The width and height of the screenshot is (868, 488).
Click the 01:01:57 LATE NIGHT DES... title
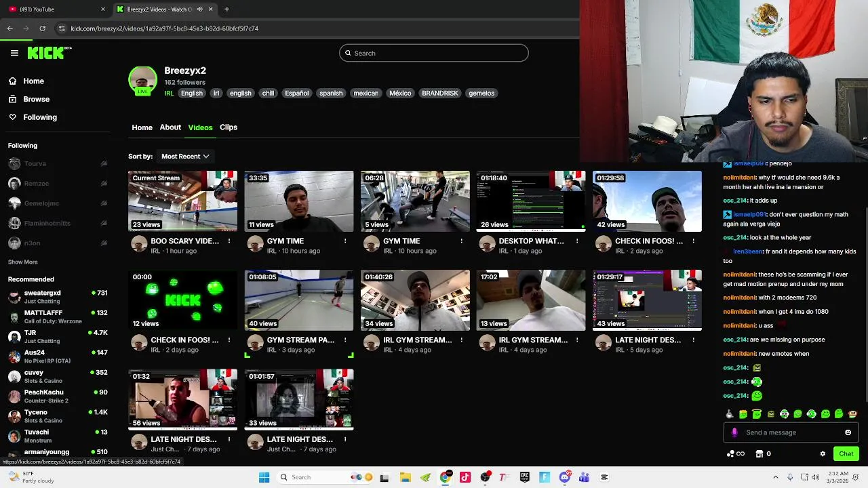point(300,439)
